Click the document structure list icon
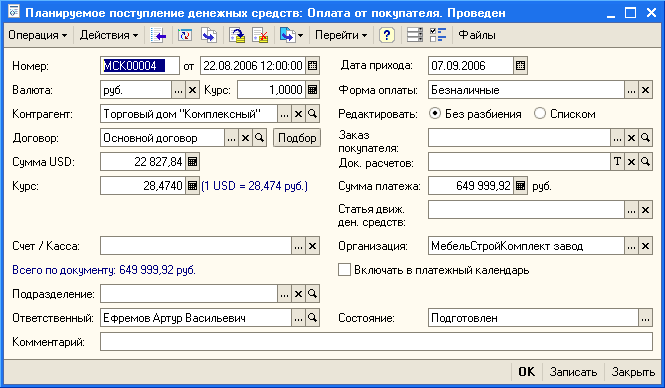 pos(415,35)
